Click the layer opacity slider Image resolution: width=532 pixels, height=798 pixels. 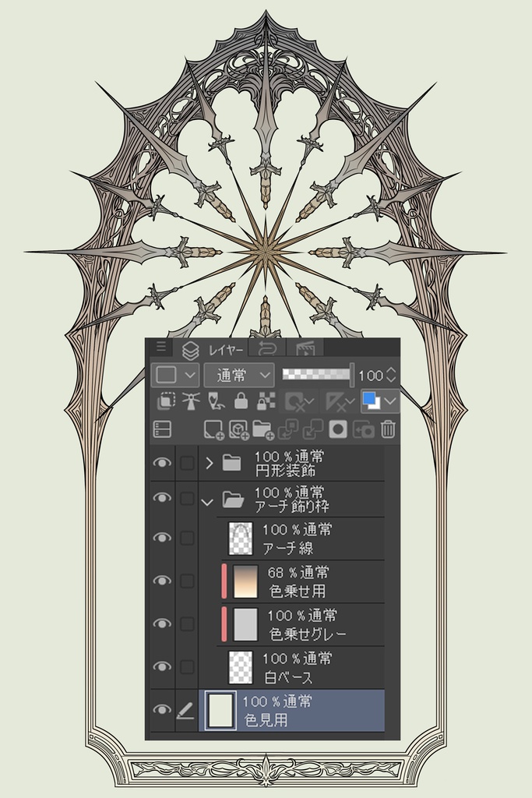(317, 375)
